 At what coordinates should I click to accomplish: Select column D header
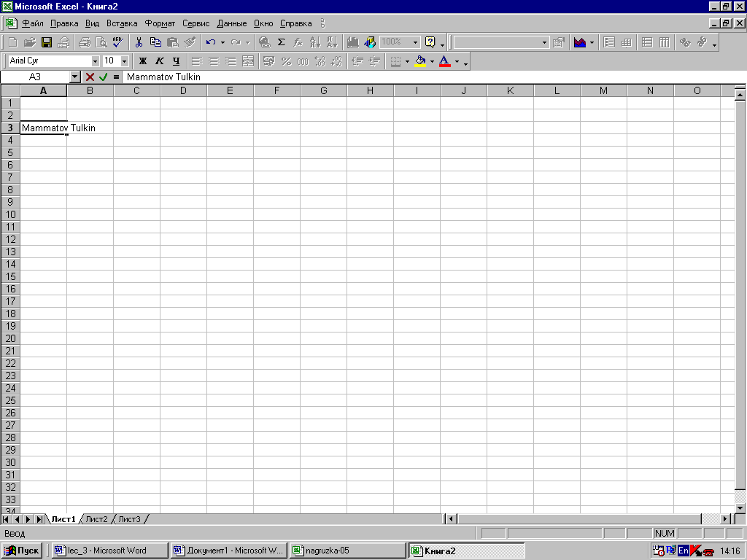point(183,90)
